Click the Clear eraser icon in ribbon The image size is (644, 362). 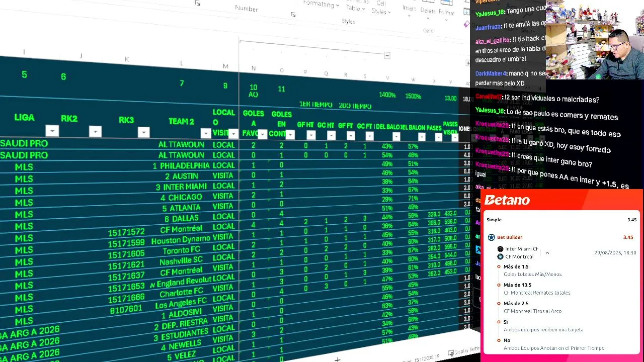[466, 24]
